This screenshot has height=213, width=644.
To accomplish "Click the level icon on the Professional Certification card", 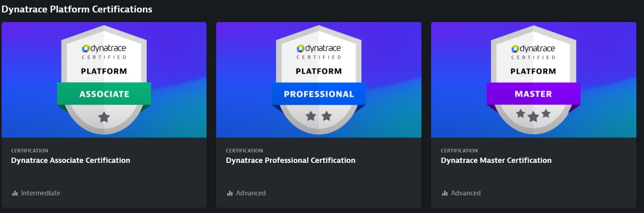I will click(230, 193).
